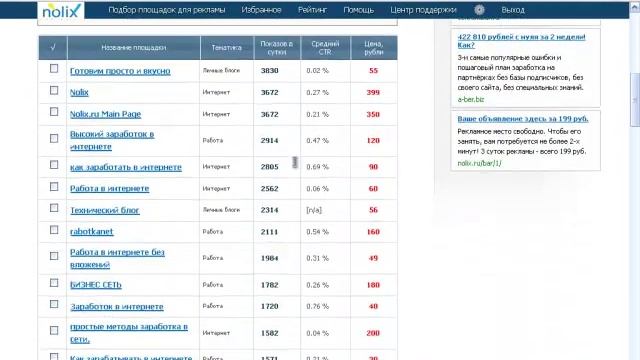Check box for как заработать в интернете

point(54,165)
